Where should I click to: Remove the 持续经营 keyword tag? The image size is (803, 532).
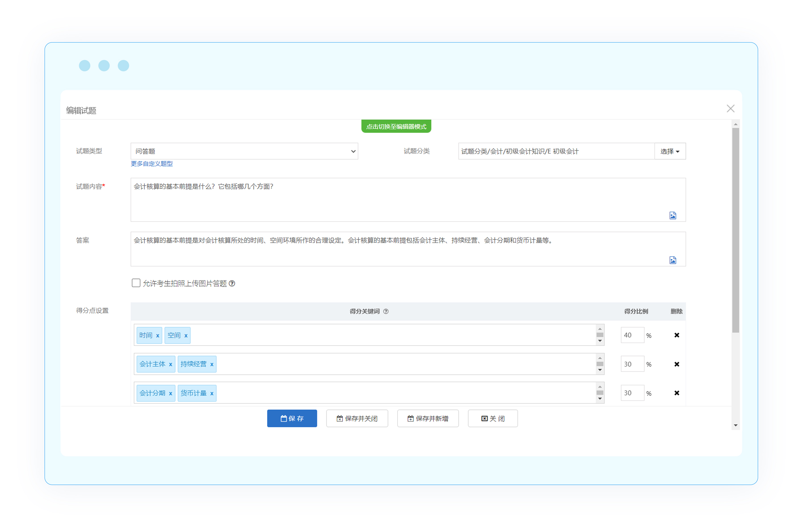coord(212,364)
